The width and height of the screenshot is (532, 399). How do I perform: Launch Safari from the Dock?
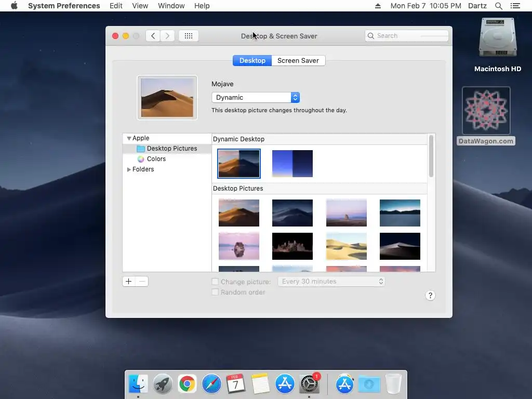click(211, 384)
